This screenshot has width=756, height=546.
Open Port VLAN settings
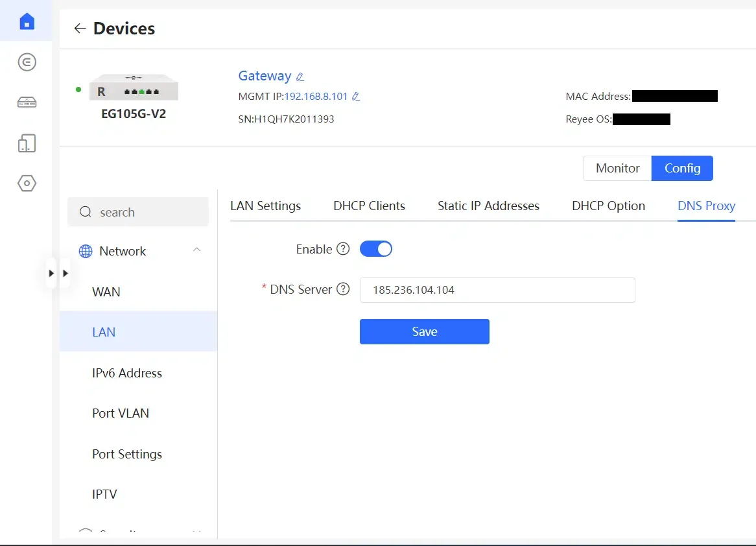(x=138, y=413)
